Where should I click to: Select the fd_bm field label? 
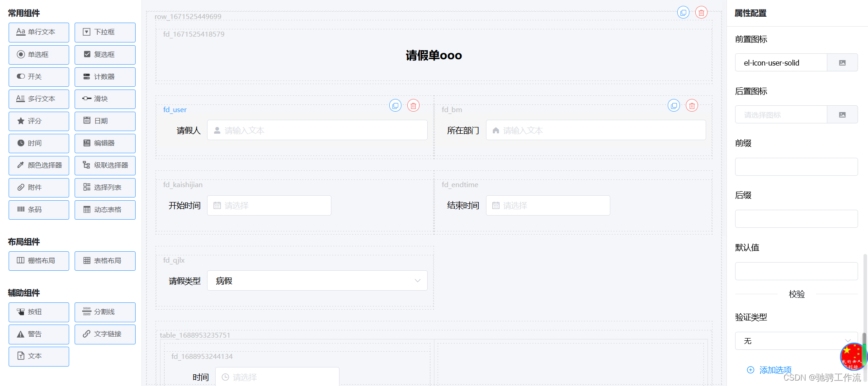click(x=452, y=110)
